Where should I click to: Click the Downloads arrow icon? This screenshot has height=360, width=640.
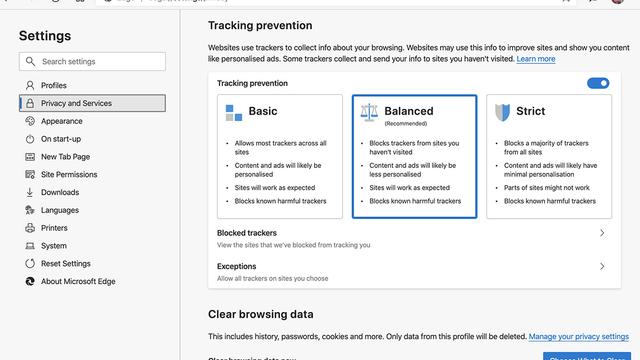coord(30,192)
